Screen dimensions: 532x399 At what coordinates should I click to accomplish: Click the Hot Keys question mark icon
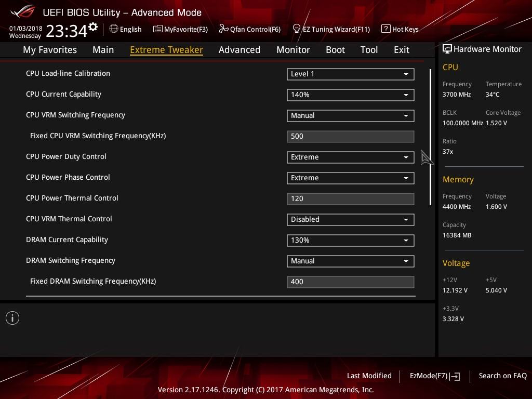point(386,29)
